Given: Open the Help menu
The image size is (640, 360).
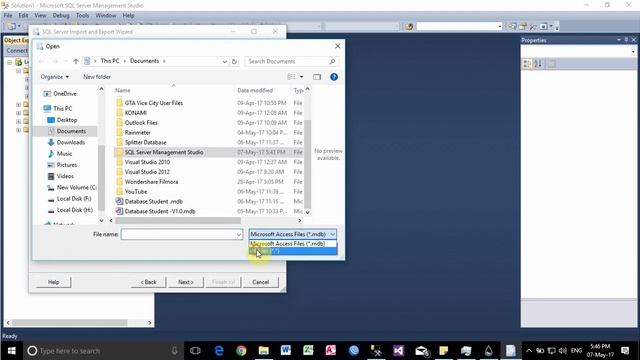Looking at the screenshot, I should point(129,15).
